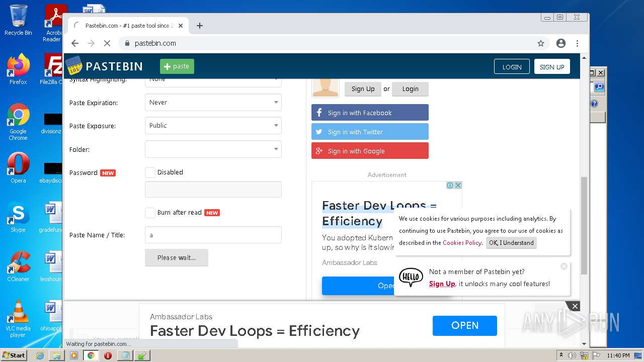The image size is (644, 362).
Task: Click the browser forward arrow
Action: (x=91, y=43)
